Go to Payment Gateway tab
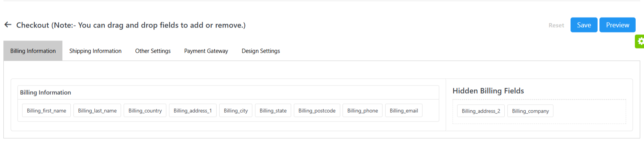The image size is (644, 142). 206,51
